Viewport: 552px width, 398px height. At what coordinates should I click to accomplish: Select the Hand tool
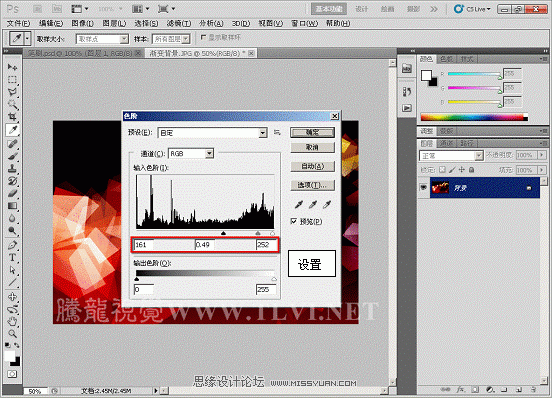[x=12, y=321]
